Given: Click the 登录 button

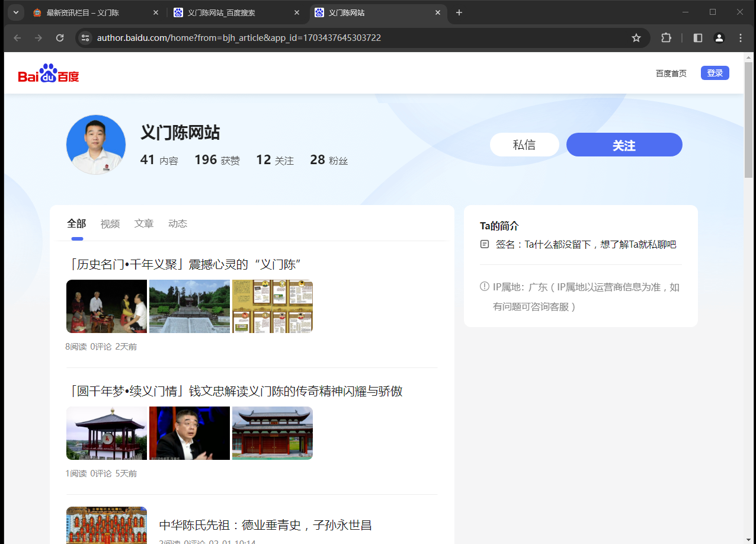Looking at the screenshot, I should tap(715, 73).
